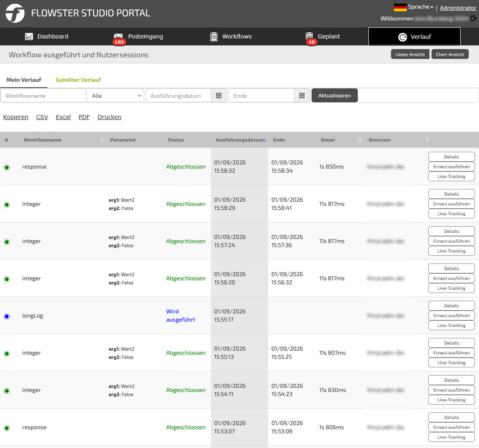
Task: Switch to Listen Ansicht view
Action: pos(410,54)
